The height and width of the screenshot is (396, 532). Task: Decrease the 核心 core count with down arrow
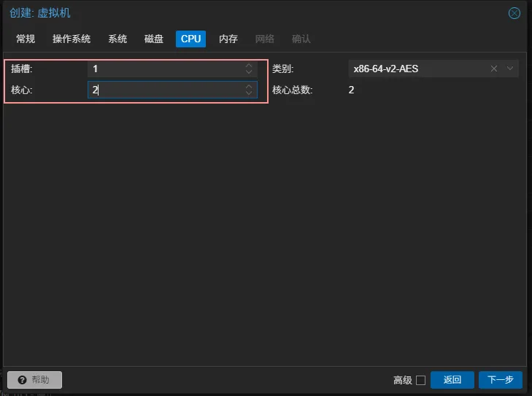point(249,93)
